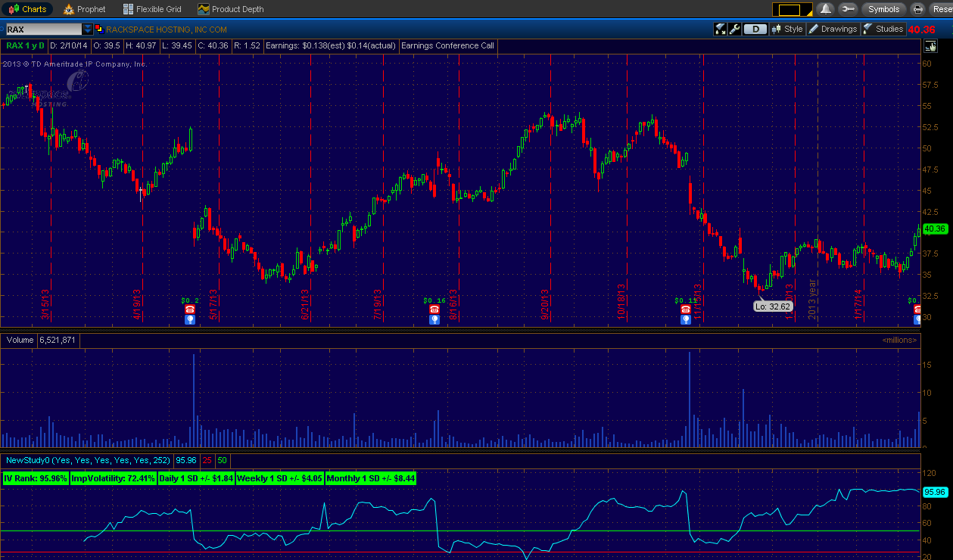
Task: Click the 95.96 IV rank axis bubble
Action: click(x=936, y=491)
